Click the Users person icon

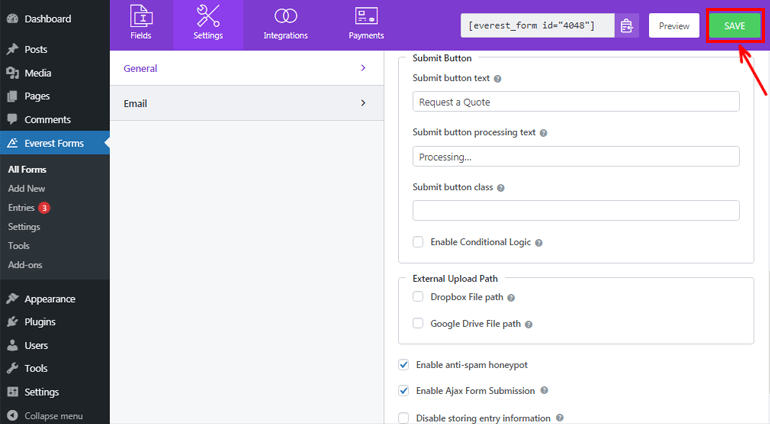click(x=12, y=345)
